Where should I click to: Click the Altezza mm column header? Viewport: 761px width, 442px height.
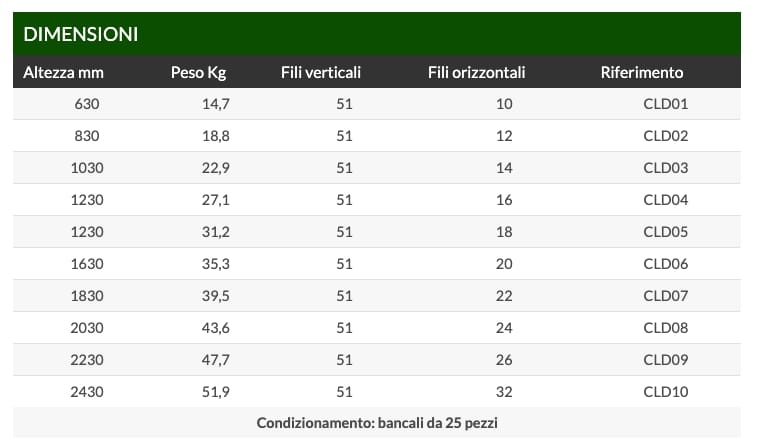click(64, 72)
